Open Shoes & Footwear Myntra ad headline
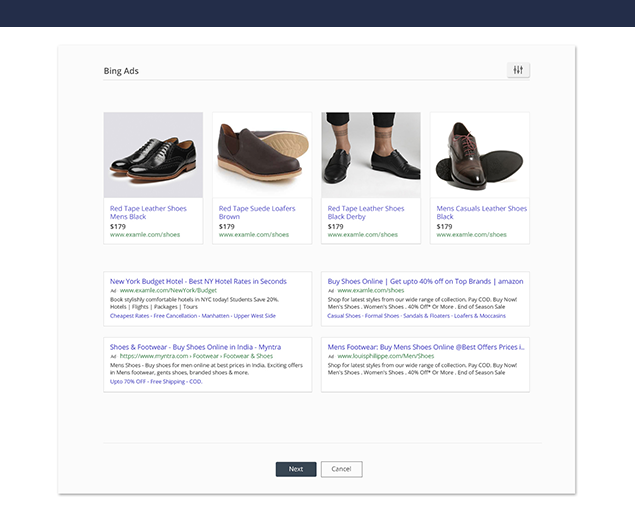635x512 pixels. [x=195, y=347]
